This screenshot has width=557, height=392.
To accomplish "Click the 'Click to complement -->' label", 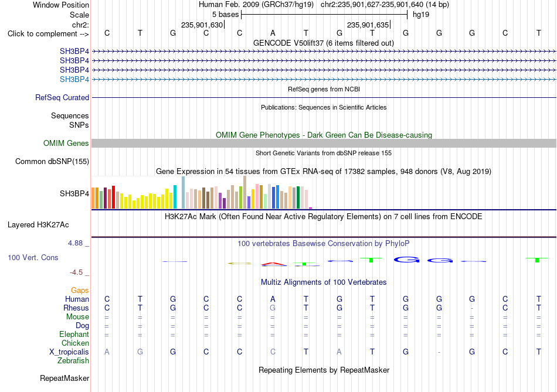I will 48,34.
